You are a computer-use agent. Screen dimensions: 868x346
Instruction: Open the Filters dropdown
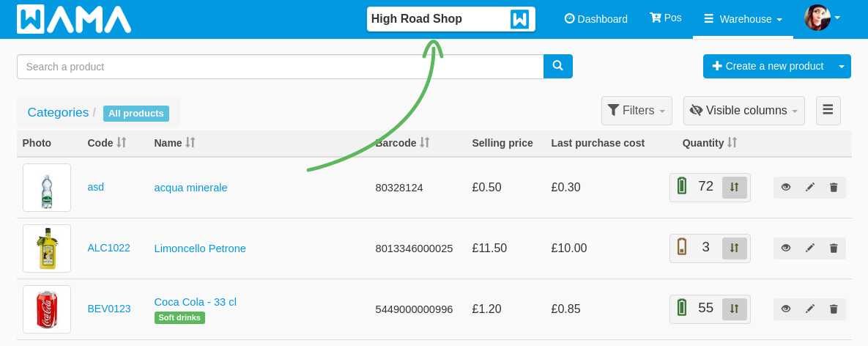click(x=637, y=111)
